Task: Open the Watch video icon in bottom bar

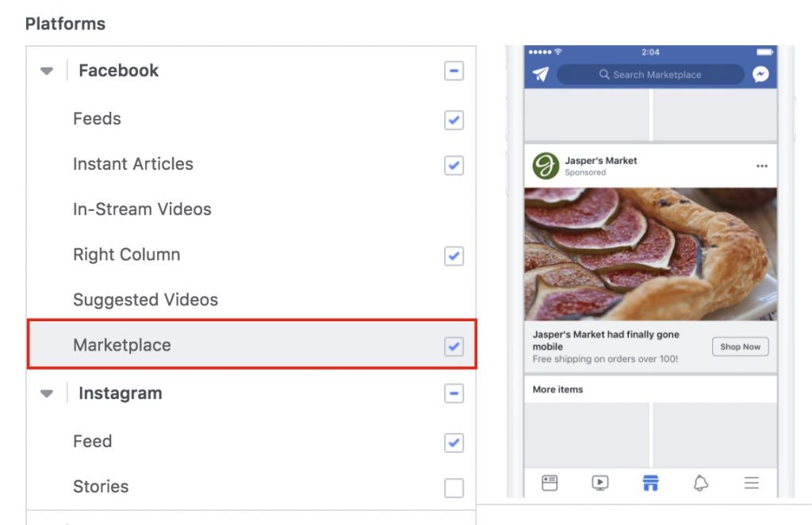Action: coord(599,482)
